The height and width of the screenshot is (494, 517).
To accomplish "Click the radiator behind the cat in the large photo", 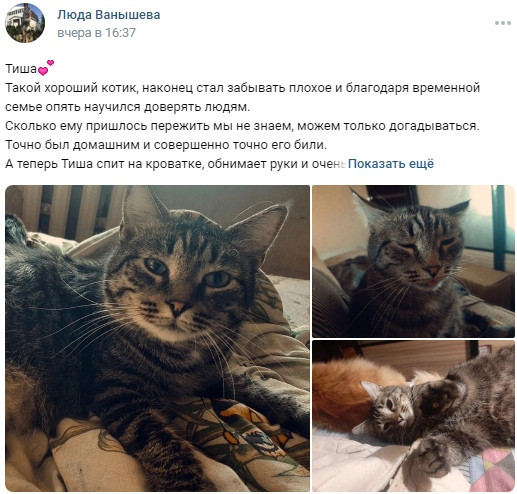I will click(x=67, y=212).
